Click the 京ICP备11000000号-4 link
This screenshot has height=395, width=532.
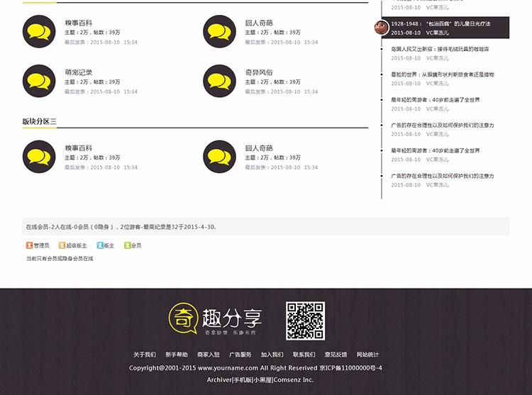350,368
